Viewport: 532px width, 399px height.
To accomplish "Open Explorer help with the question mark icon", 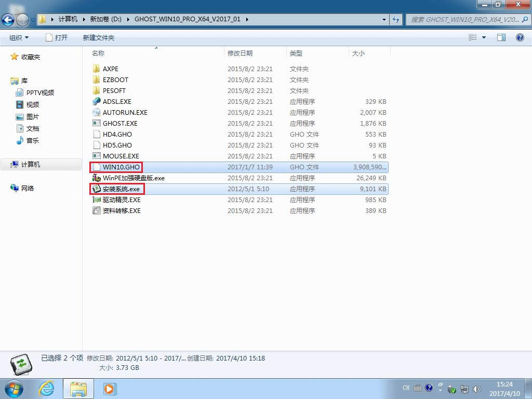I will [x=520, y=37].
